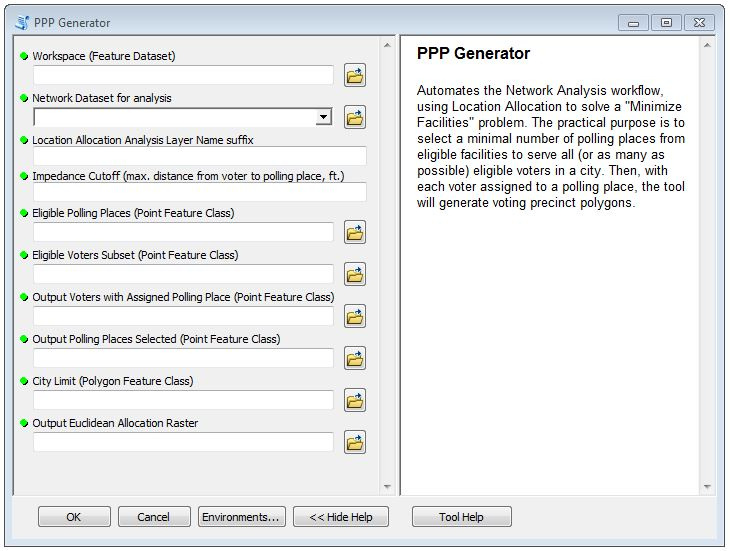Click the PPP Generator title bar icon

click(x=23, y=22)
